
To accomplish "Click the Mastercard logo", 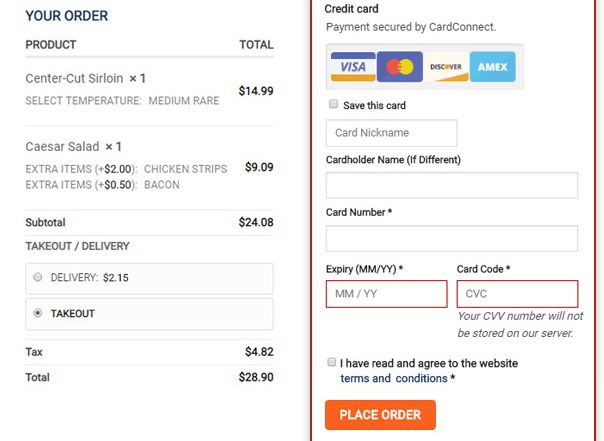I will 400,67.
